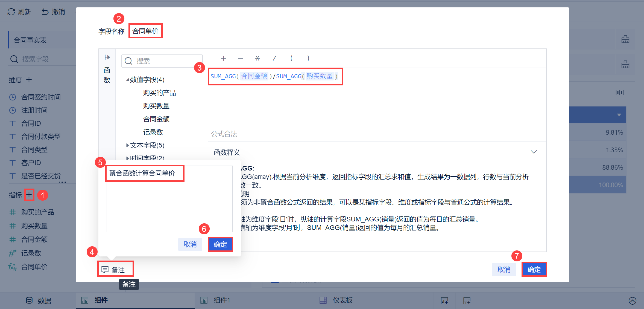Click the plus icon next to 指标
644x309 pixels.
pyautogui.click(x=29, y=195)
